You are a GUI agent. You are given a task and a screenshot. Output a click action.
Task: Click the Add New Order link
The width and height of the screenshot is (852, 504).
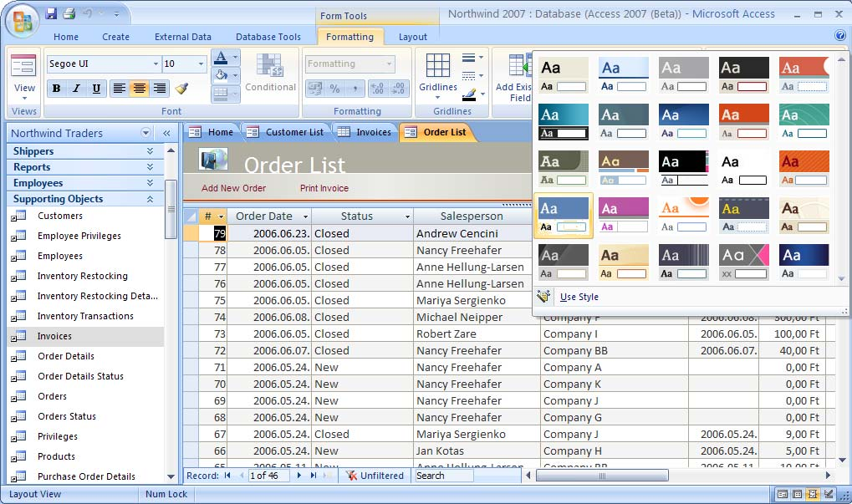(233, 188)
